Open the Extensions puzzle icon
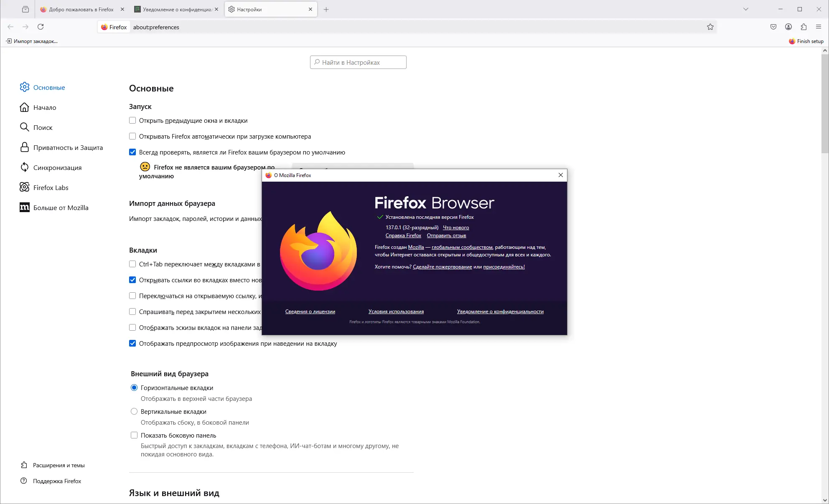The image size is (829, 504). click(x=804, y=27)
